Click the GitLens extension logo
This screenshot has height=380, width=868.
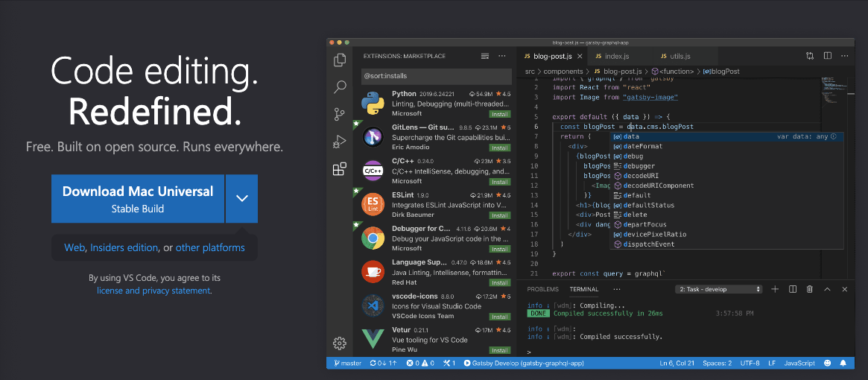click(373, 137)
